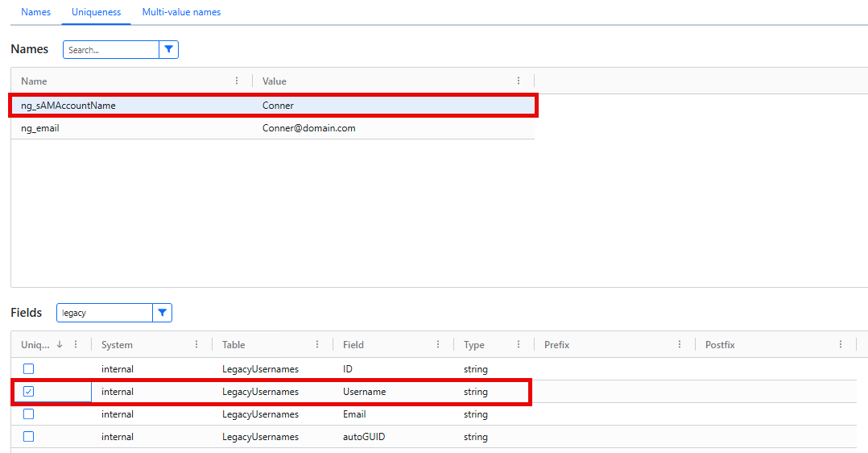The height and width of the screenshot is (453, 868).
Task: Open the Postfix column options menu
Action: [x=841, y=344]
